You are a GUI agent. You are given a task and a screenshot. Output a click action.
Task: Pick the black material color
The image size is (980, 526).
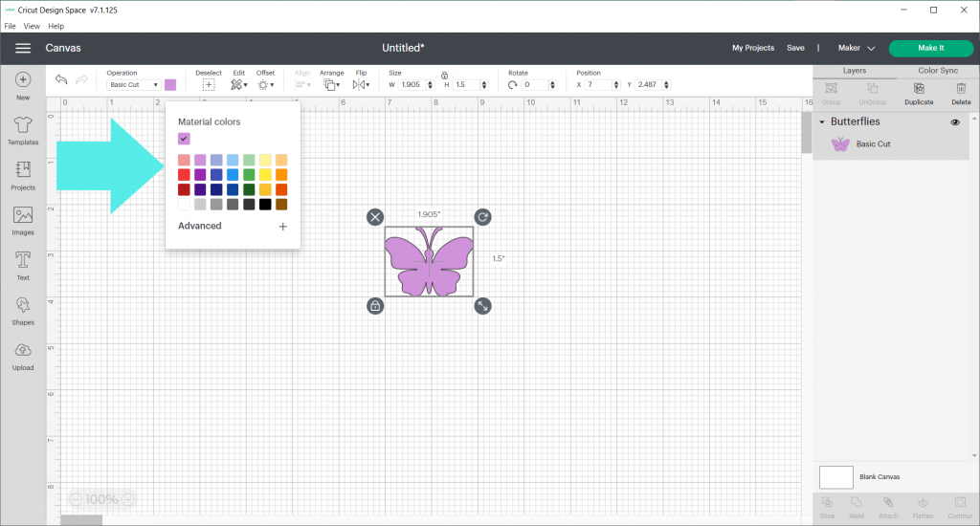pyautogui.click(x=265, y=205)
